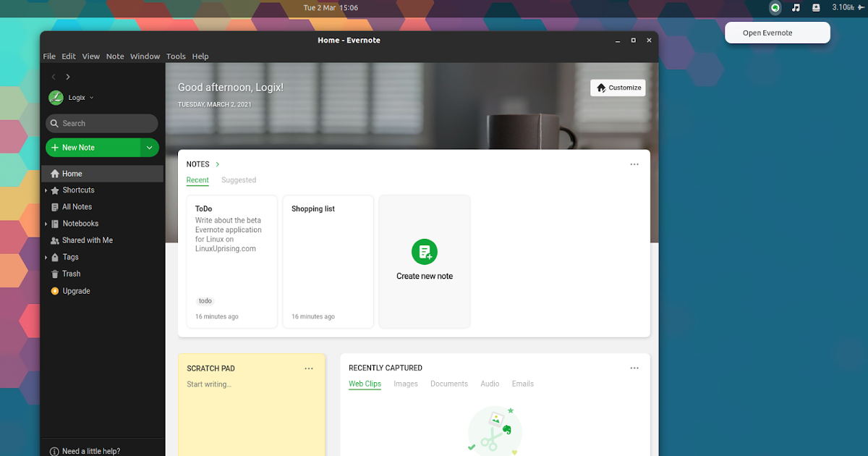Select the Audio tab
The width and height of the screenshot is (868, 456).
coord(490,384)
